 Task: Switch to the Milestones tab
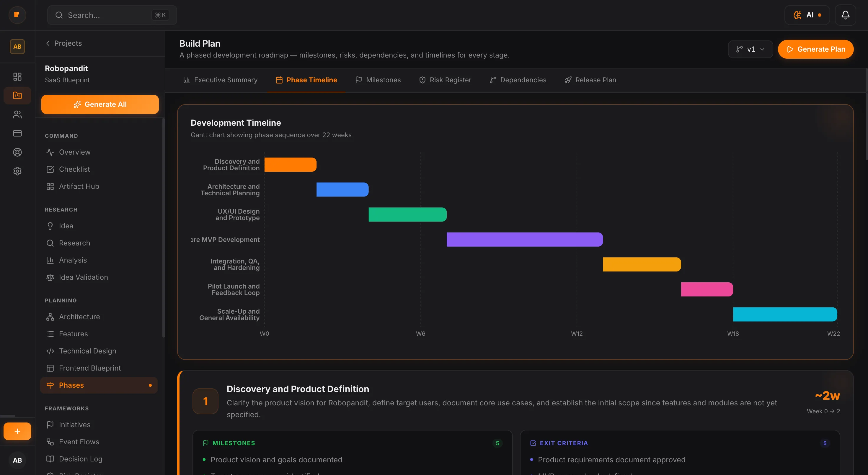(378, 80)
